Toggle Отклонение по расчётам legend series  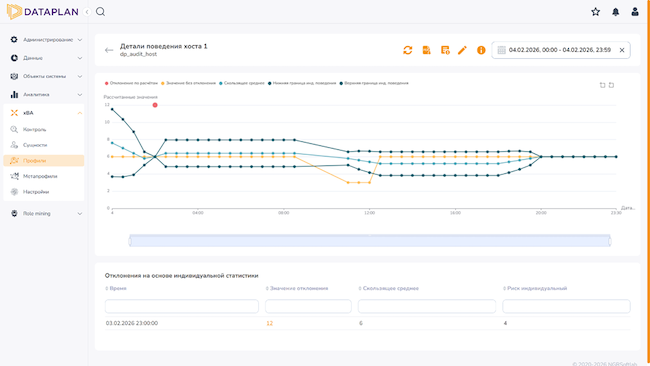[131, 83]
